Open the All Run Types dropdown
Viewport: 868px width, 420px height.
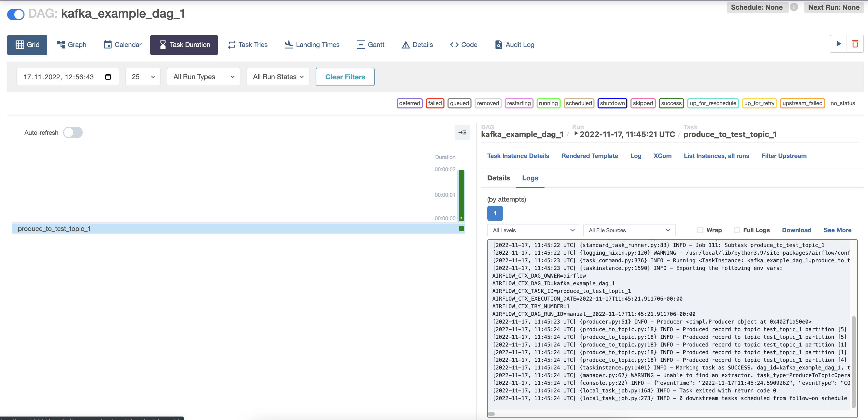(203, 77)
